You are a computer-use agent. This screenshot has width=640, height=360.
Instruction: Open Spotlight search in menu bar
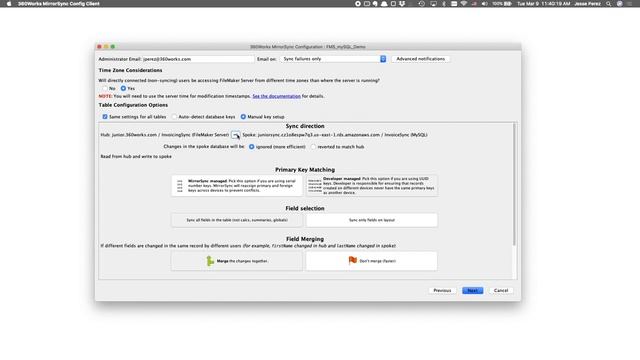click(609, 4)
